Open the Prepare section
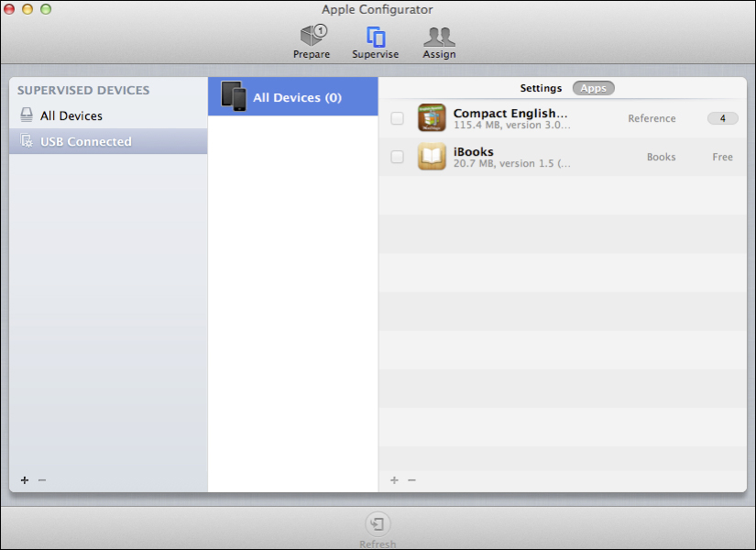 click(x=312, y=42)
